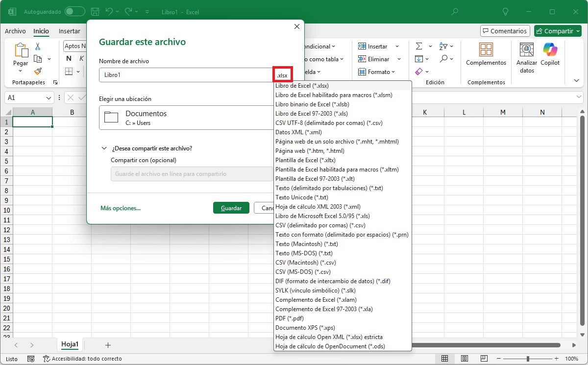The height and width of the screenshot is (365, 588).
Task: Click the Pegar clipboard icon
Action: click(21, 50)
